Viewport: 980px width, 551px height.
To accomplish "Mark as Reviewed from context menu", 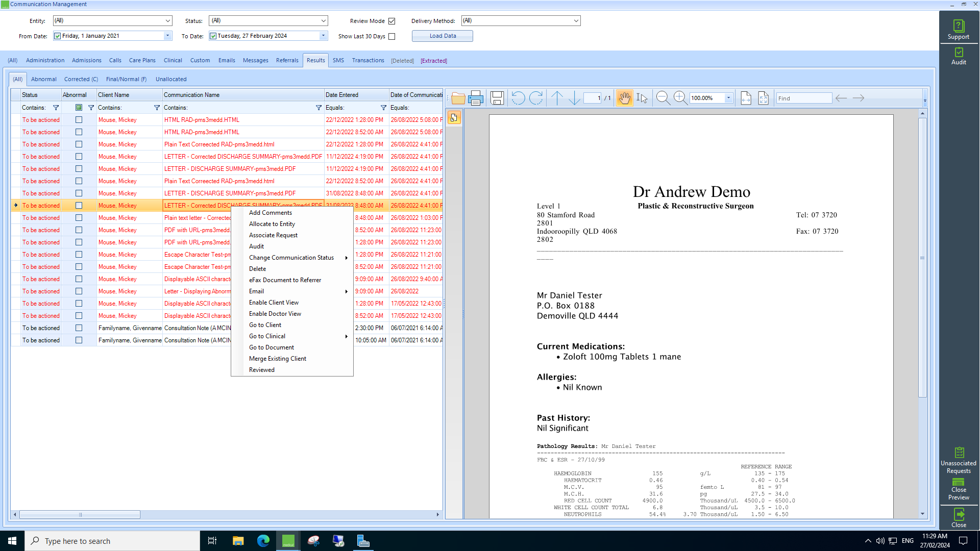I will [292, 370].
